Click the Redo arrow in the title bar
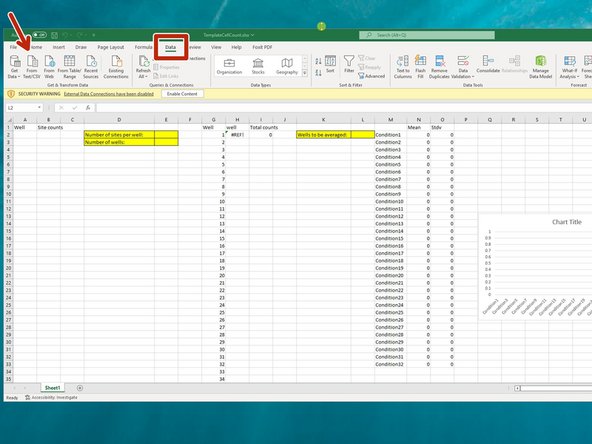Screen dimensions: 592x444 tap(79, 35)
